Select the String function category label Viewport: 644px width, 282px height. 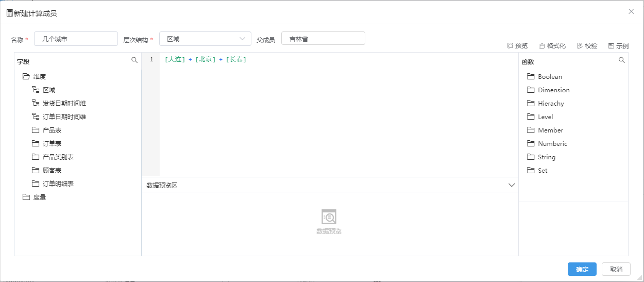pos(547,157)
